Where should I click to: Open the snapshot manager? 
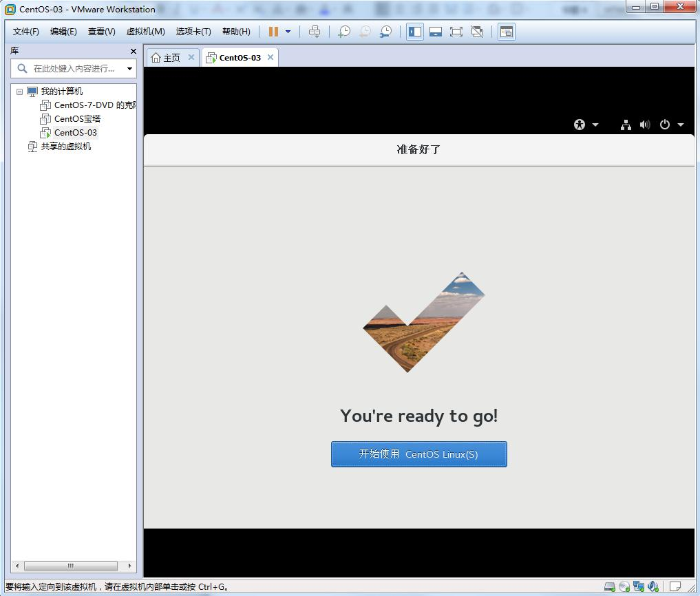click(385, 32)
